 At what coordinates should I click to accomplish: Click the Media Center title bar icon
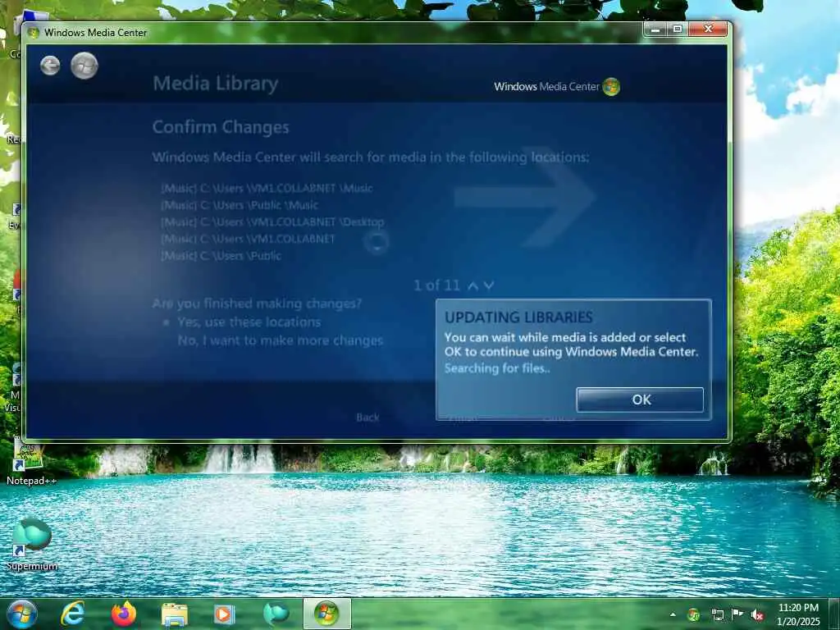point(33,33)
